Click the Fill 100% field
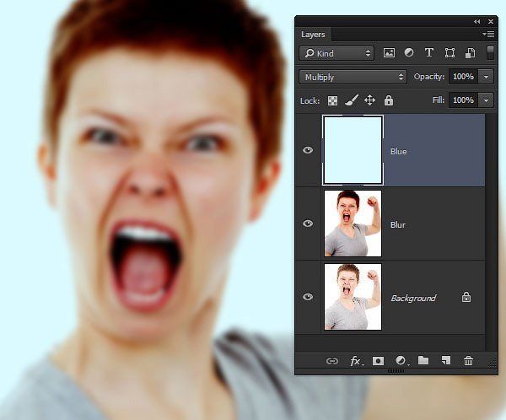 coord(463,100)
